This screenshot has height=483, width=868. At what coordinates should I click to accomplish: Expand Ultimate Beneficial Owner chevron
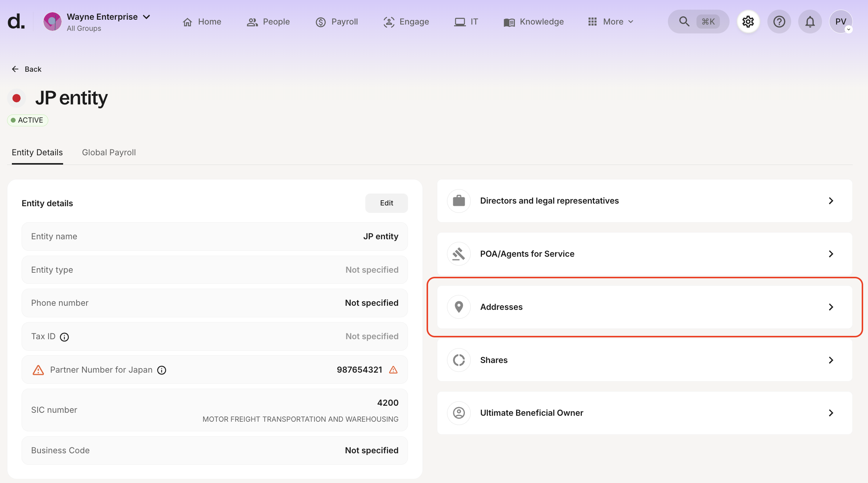(x=831, y=413)
